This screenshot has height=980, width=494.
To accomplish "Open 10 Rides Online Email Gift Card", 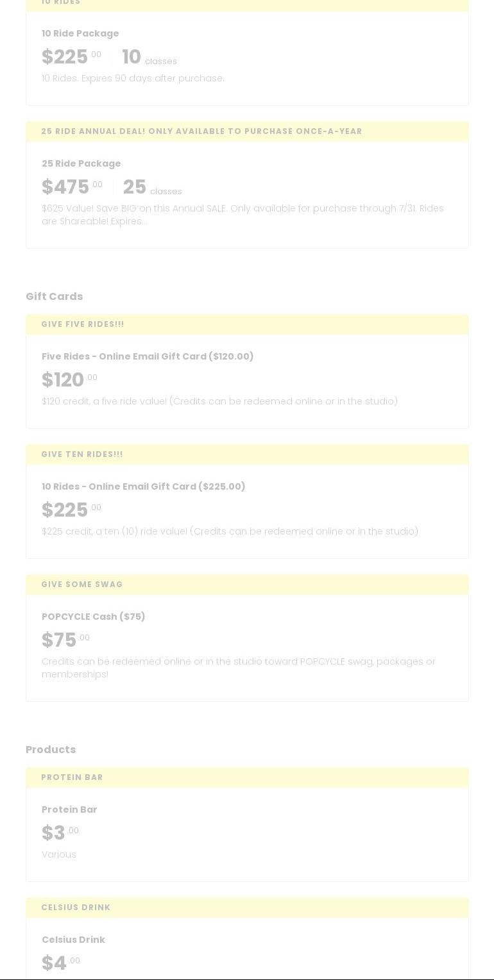I will coord(144,486).
